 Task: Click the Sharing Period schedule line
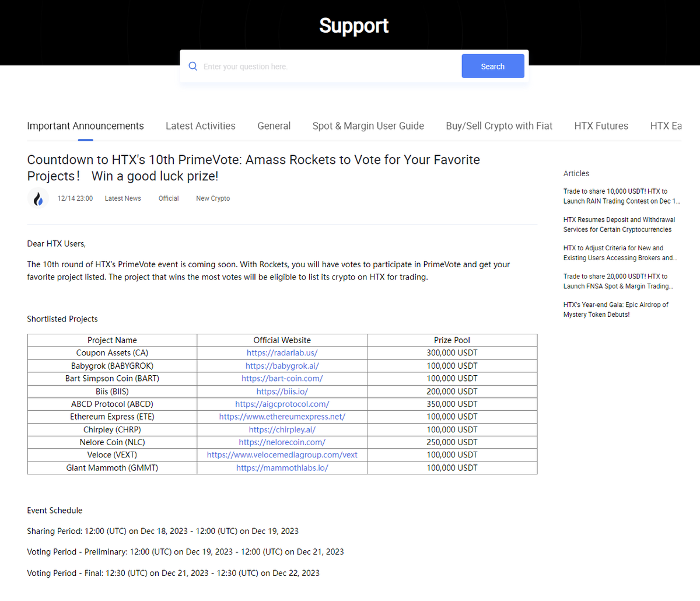pos(163,531)
